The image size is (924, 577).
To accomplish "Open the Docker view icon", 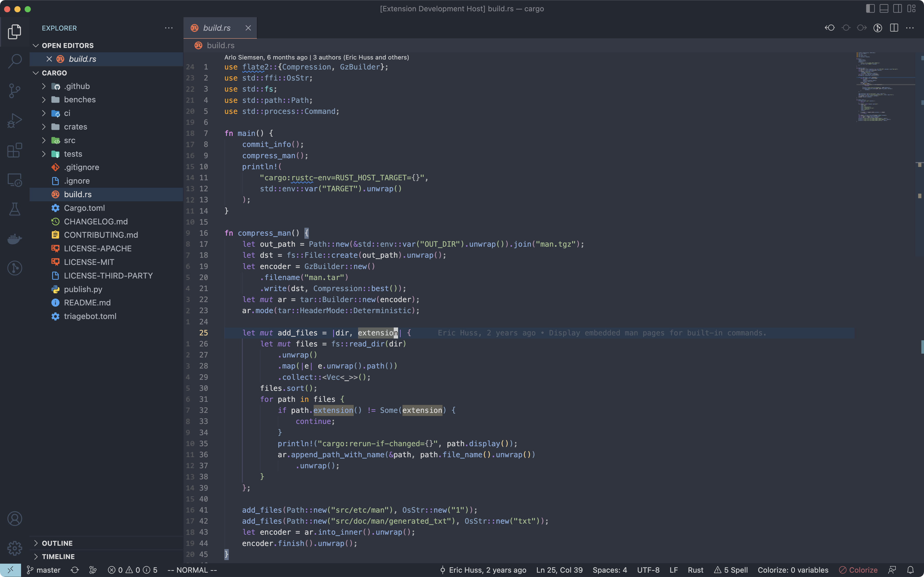I will (15, 239).
